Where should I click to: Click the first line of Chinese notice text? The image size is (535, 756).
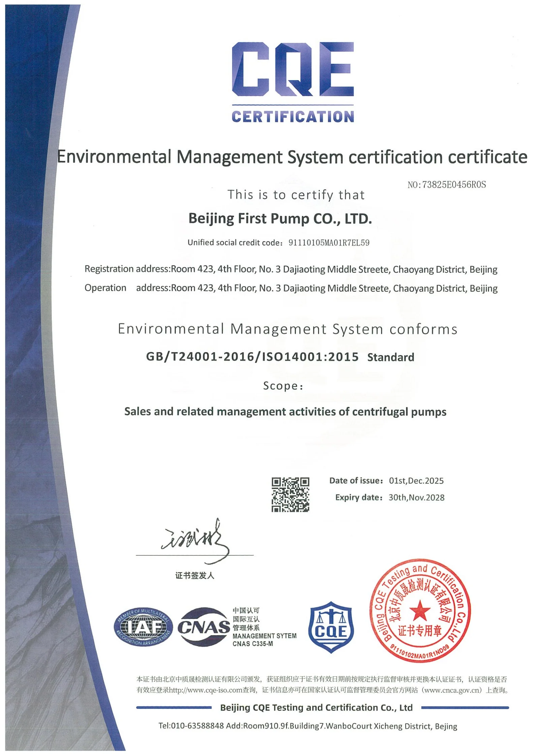(x=322, y=679)
